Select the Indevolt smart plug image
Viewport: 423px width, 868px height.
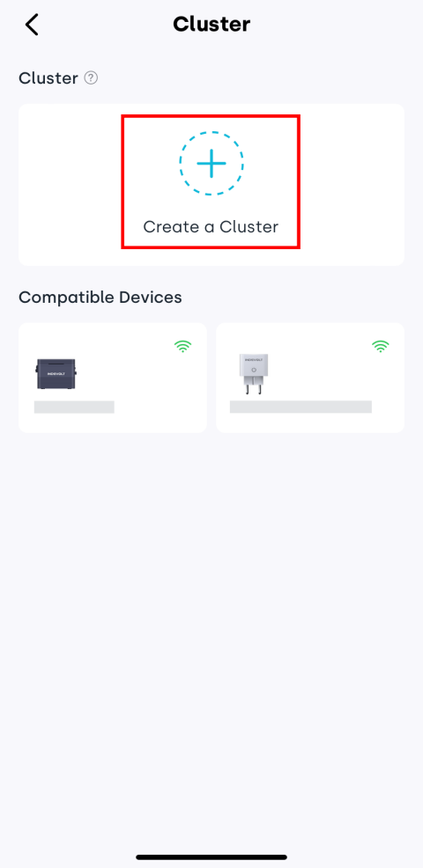point(253,374)
